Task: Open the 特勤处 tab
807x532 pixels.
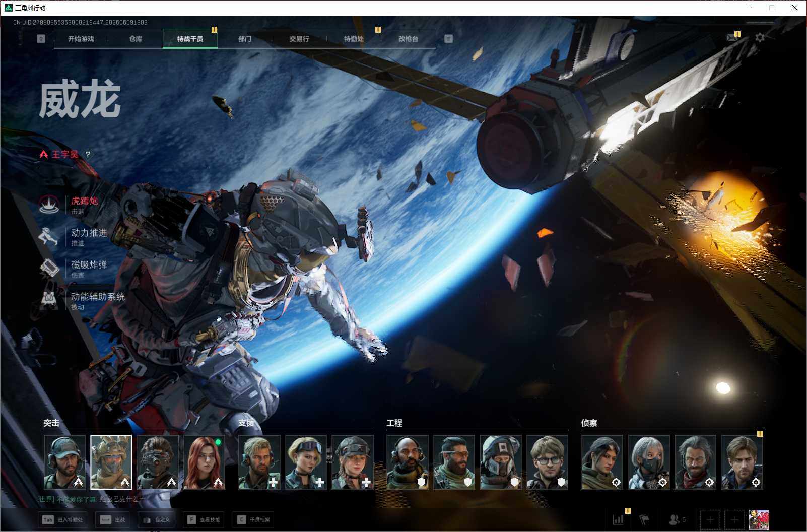Action: pyautogui.click(x=354, y=39)
